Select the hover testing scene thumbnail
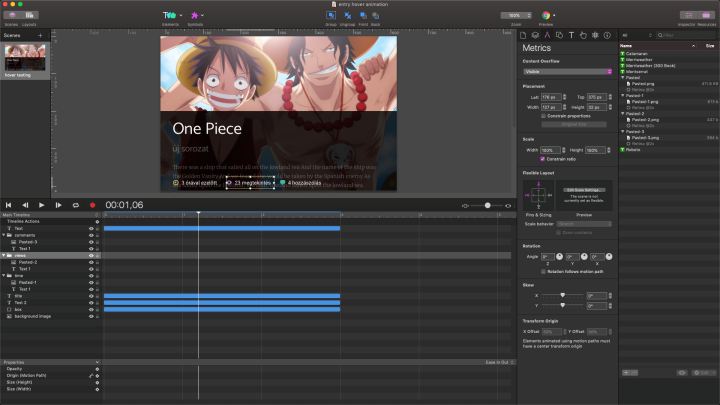The width and height of the screenshot is (720, 405). point(25,57)
